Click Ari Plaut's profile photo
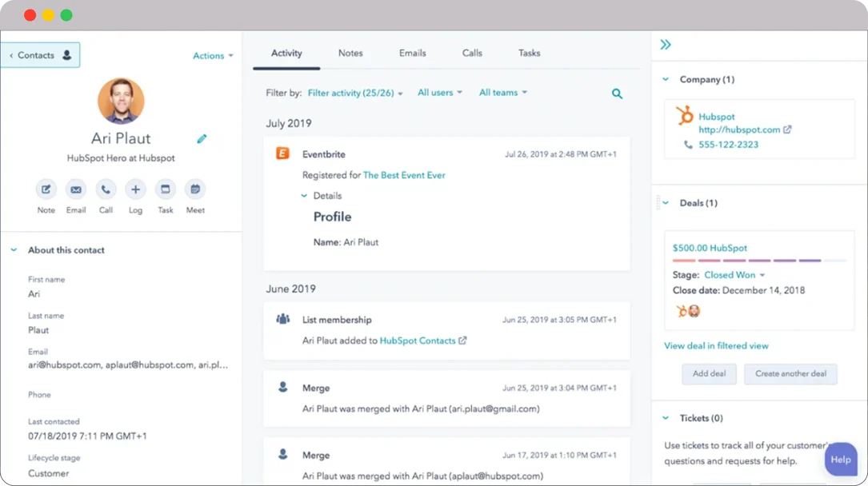 pyautogui.click(x=121, y=101)
